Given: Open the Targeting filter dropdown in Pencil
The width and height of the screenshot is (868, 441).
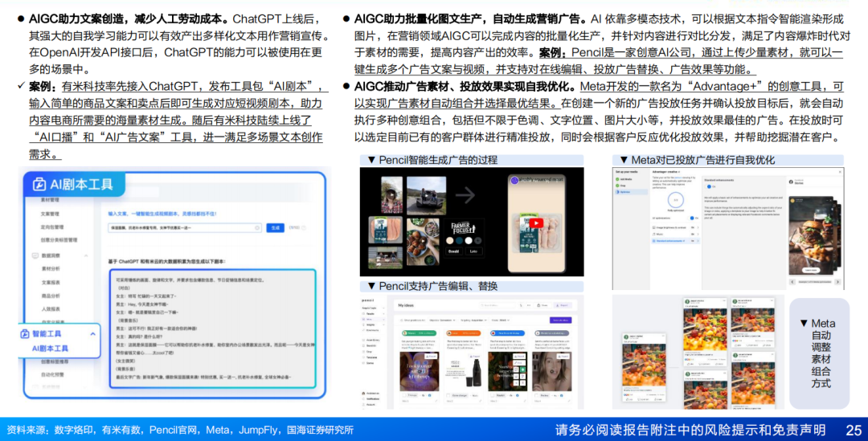Looking at the screenshot, I should tap(473, 321).
